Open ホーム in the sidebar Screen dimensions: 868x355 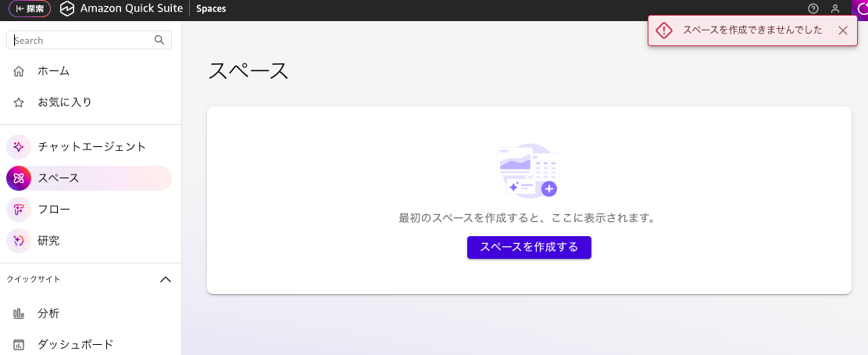tap(88, 71)
